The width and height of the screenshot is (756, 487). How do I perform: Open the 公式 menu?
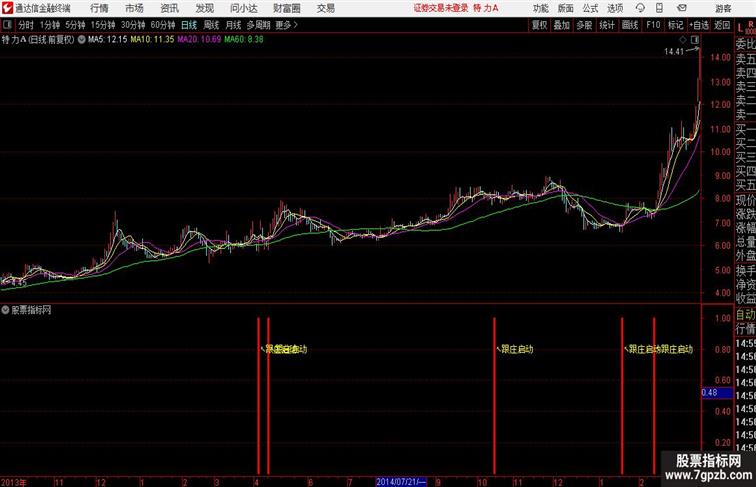click(590, 8)
